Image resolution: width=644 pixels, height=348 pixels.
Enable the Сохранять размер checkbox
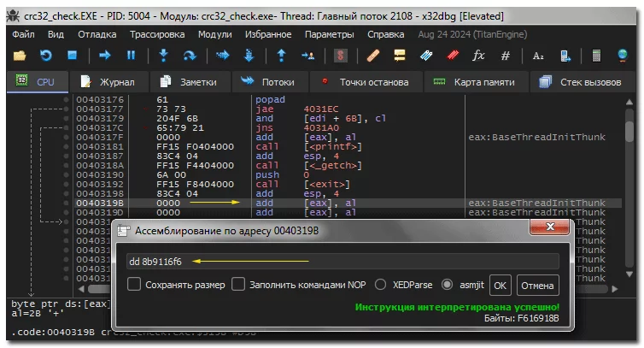pos(134,284)
